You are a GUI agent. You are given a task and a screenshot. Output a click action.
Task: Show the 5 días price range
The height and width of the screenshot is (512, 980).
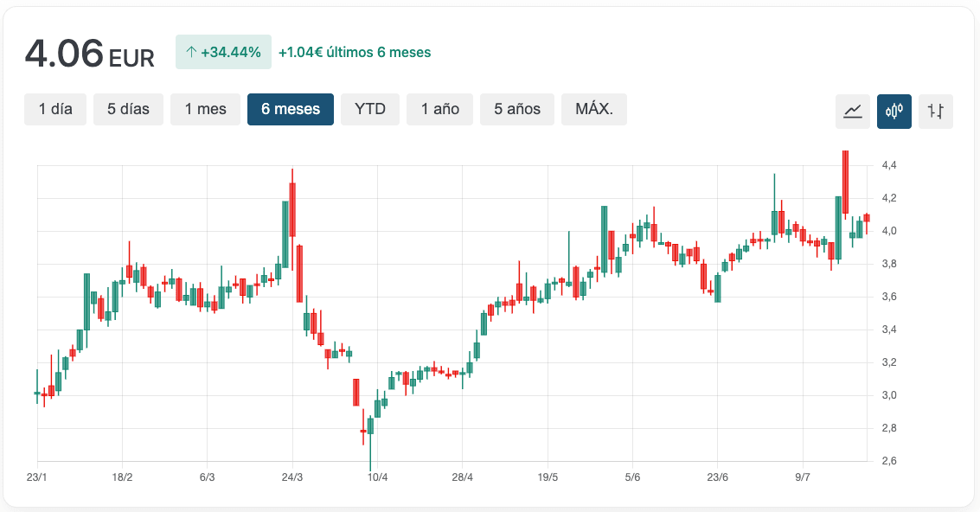pos(128,109)
